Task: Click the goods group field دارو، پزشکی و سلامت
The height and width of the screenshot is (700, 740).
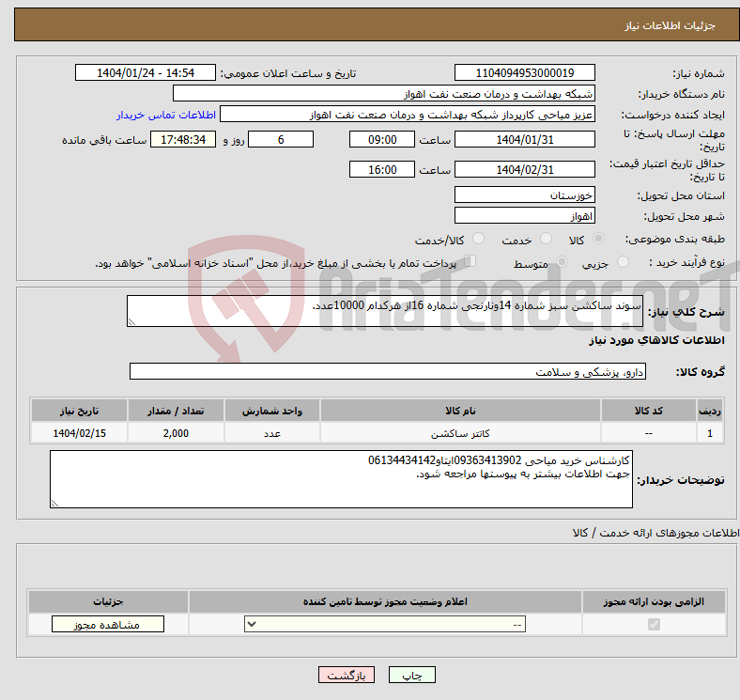Action: [x=388, y=371]
